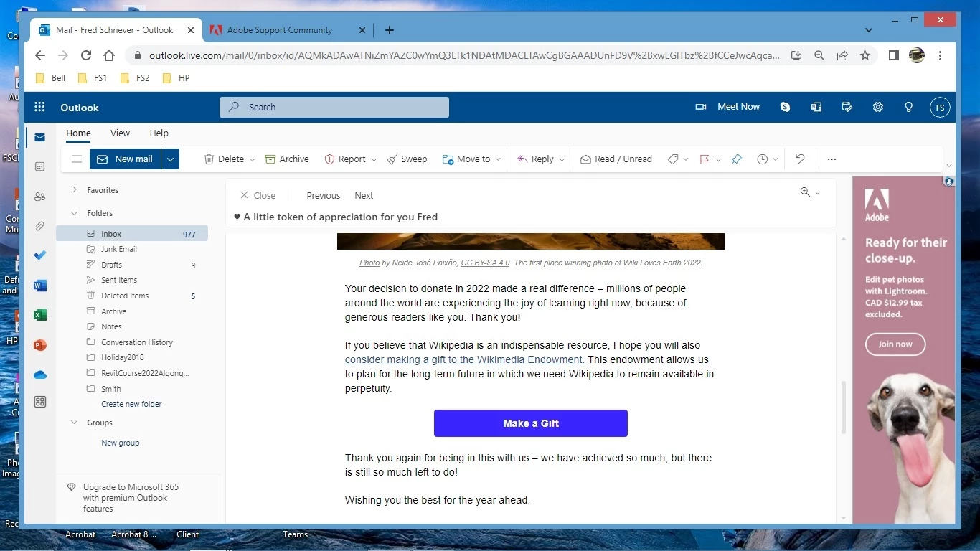Image resolution: width=980 pixels, height=551 pixels.
Task: Close the open message
Action: pyautogui.click(x=258, y=195)
